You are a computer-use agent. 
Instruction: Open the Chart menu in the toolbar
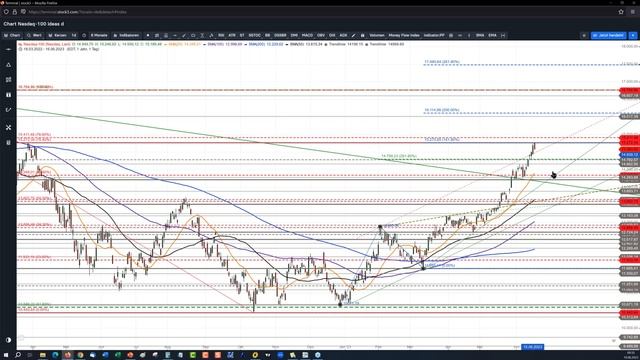click(12, 36)
